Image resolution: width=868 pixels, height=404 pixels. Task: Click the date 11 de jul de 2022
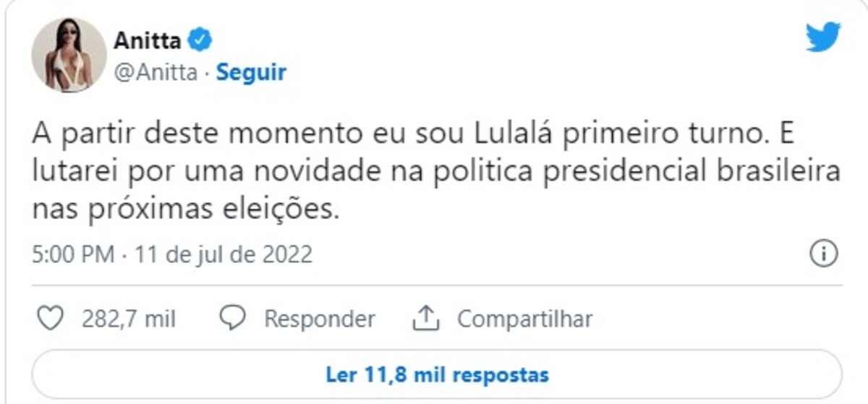point(220,255)
